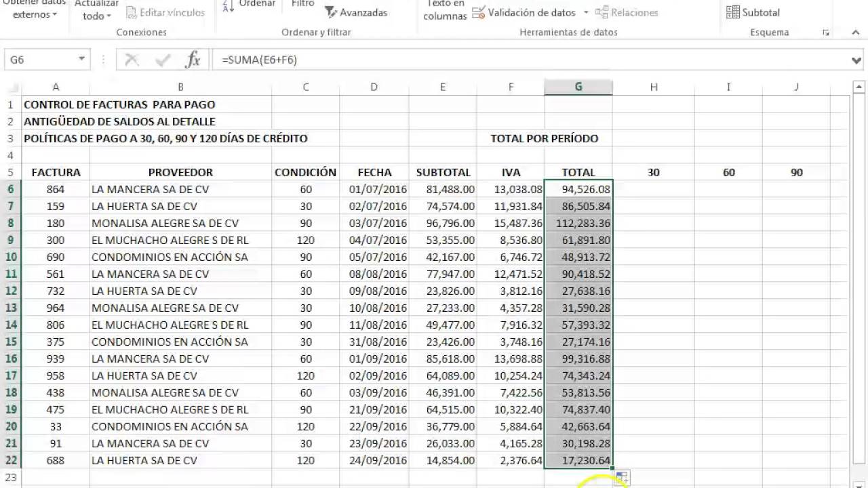Click subtotal cell 42,167.00
The height and width of the screenshot is (488, 868).
pyautogui.click(x=443, y=257)
